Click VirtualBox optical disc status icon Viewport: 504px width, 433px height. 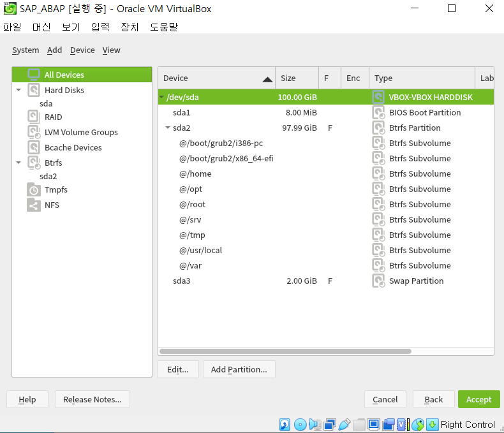(300, 425)
